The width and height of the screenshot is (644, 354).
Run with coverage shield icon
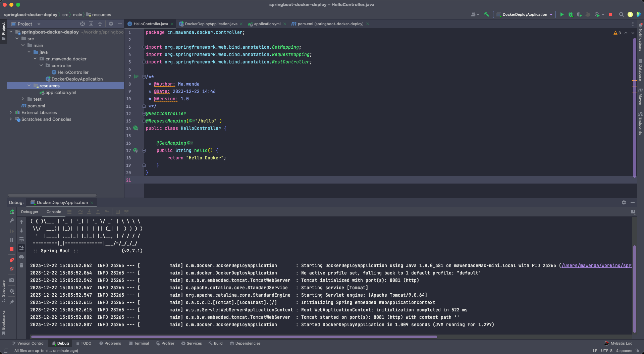[x=579, y=14]
